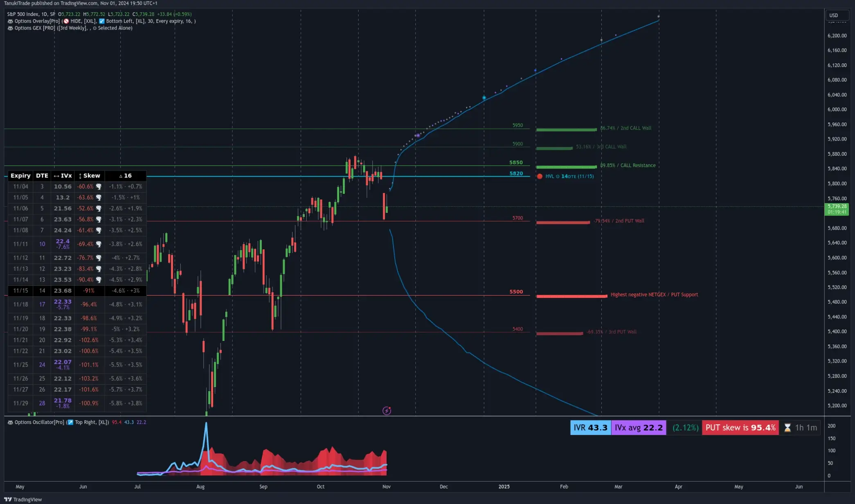Click the blue Bottom Left checkbox icon

point(102,21)
